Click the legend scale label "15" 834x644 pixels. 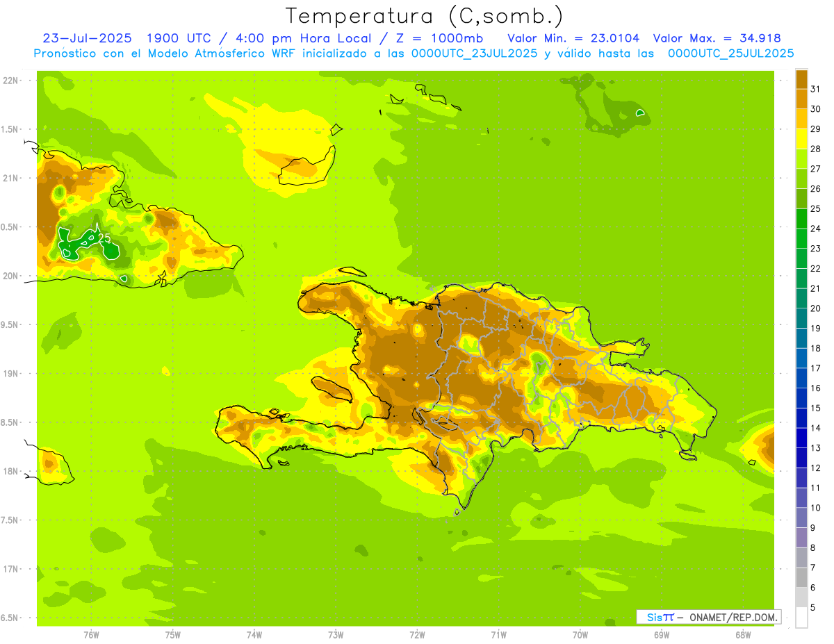[815, 408]
